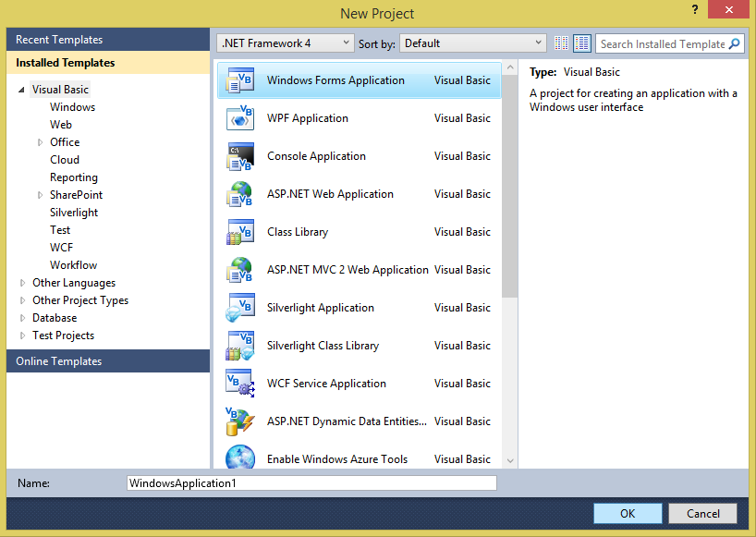Click the Silverlight Application template icon

tap(240, 308)
